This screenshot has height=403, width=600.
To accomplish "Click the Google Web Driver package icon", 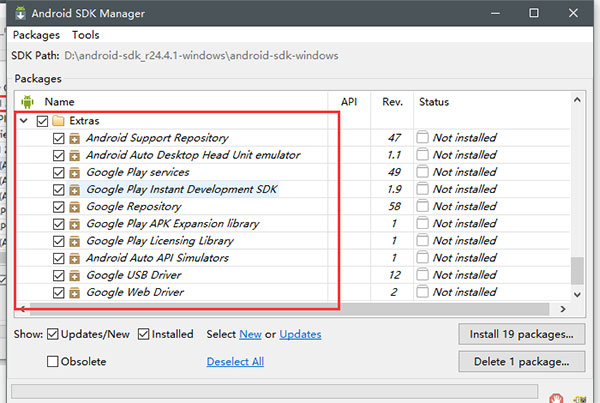I will coord(75,292).
